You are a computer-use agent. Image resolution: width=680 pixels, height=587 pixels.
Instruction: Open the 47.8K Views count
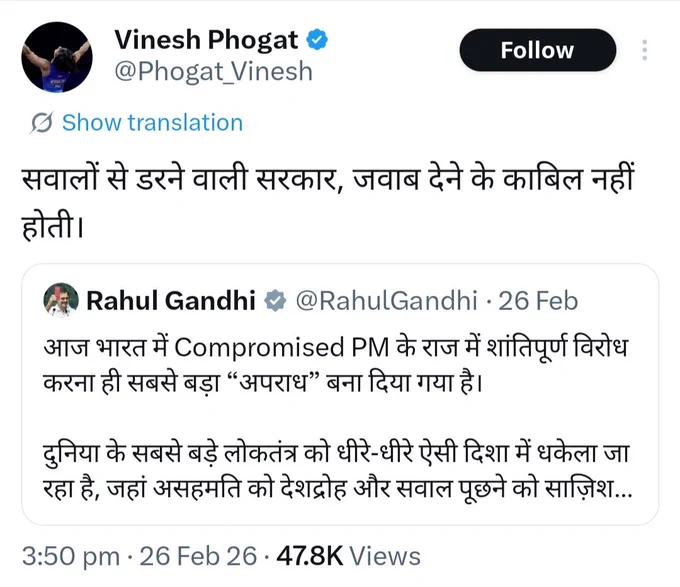[349, 556]
